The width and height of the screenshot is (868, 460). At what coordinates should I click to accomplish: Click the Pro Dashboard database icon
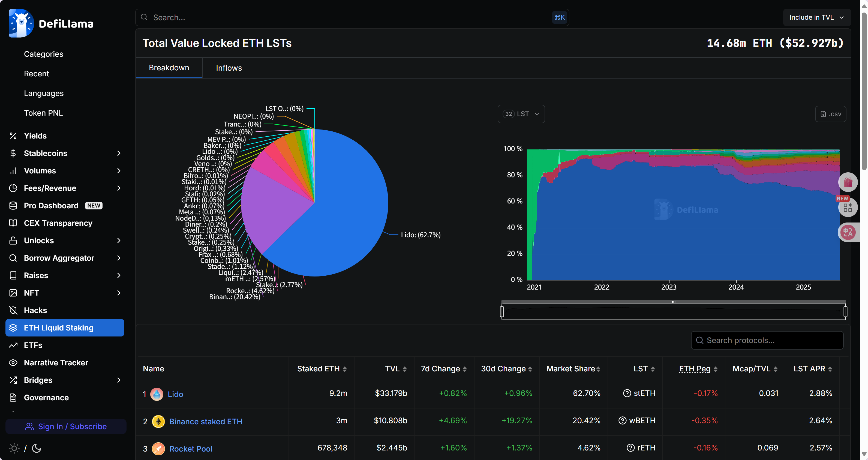pyautogui.click(x=13, y=206)
